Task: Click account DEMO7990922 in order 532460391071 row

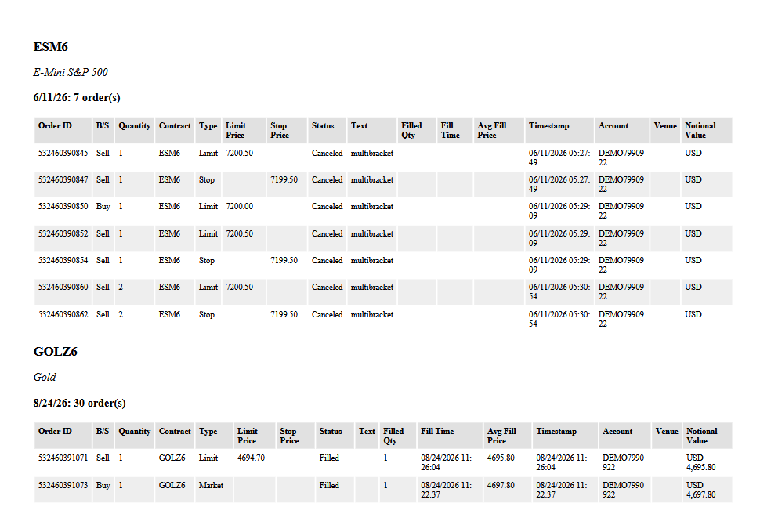Action: pos(623,463)
